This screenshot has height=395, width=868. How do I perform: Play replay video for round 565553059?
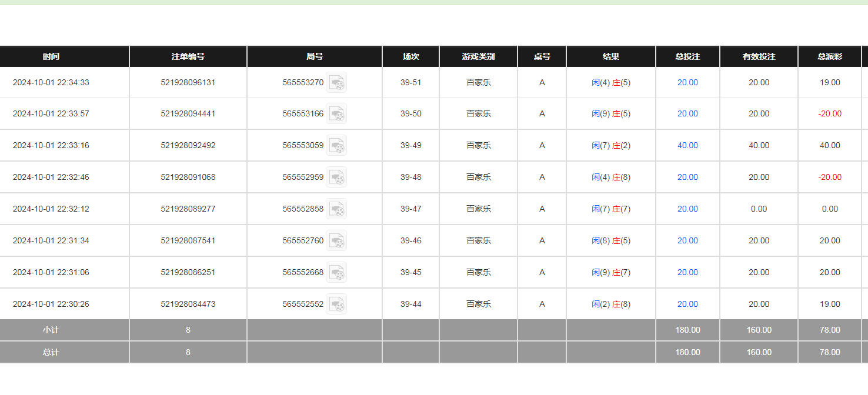tap(336, 146)
